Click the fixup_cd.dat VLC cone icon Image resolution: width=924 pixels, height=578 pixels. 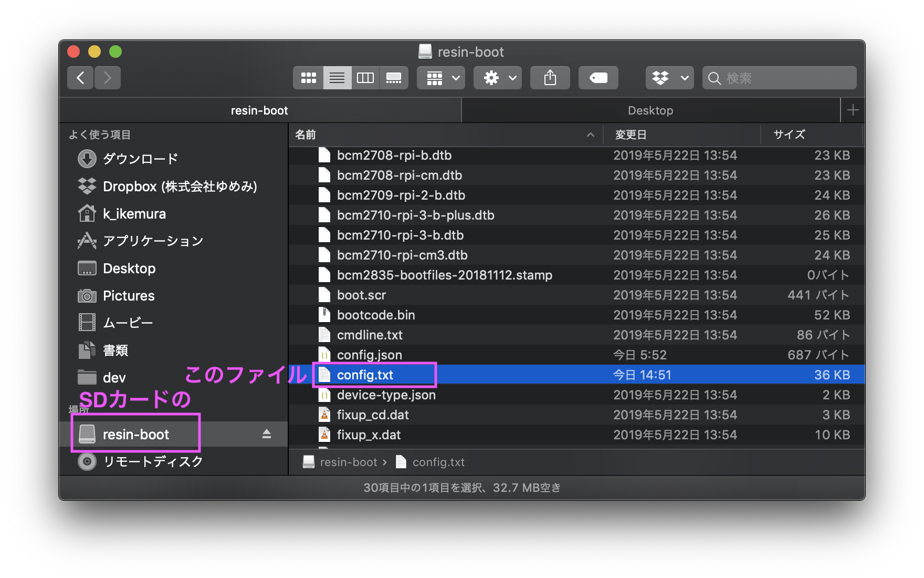coord(324,415)
